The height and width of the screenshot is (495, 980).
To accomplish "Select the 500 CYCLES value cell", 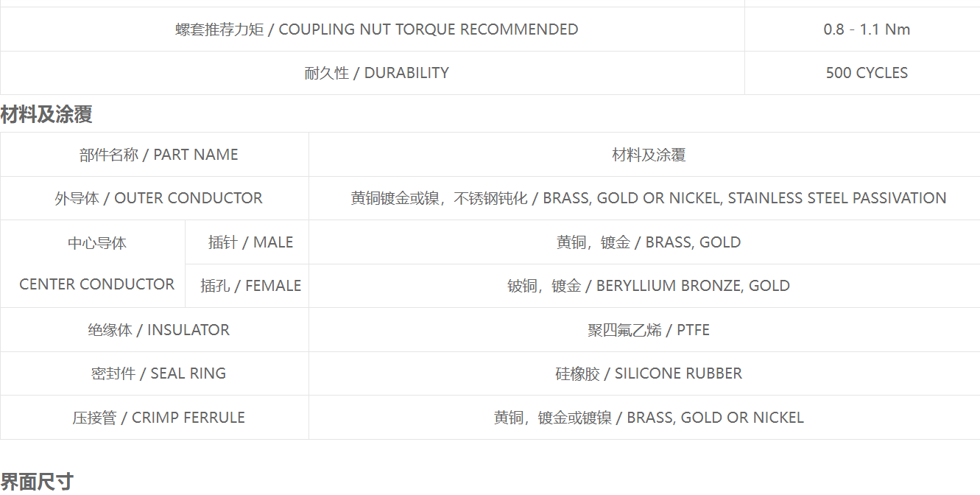I will (x=862, y=73).
